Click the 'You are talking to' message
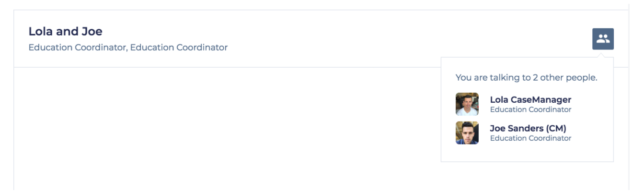 click(x=526, y=78)
